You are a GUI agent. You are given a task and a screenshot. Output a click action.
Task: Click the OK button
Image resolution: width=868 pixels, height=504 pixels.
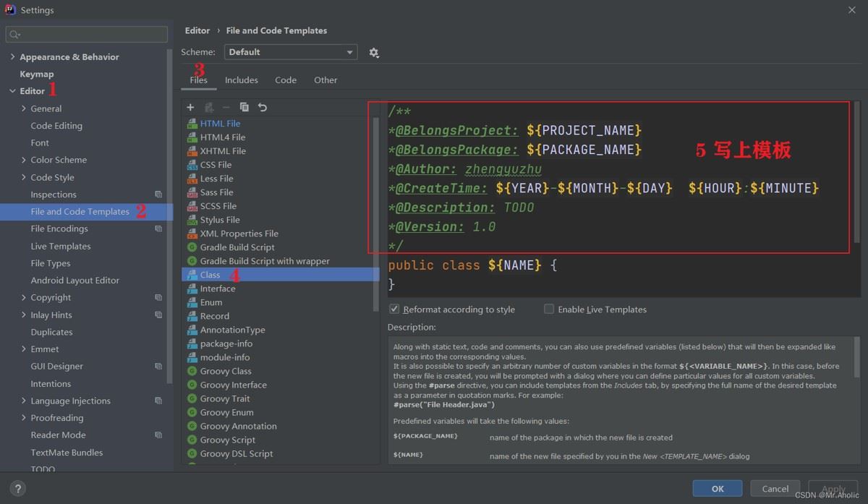[x=717, y=489]
